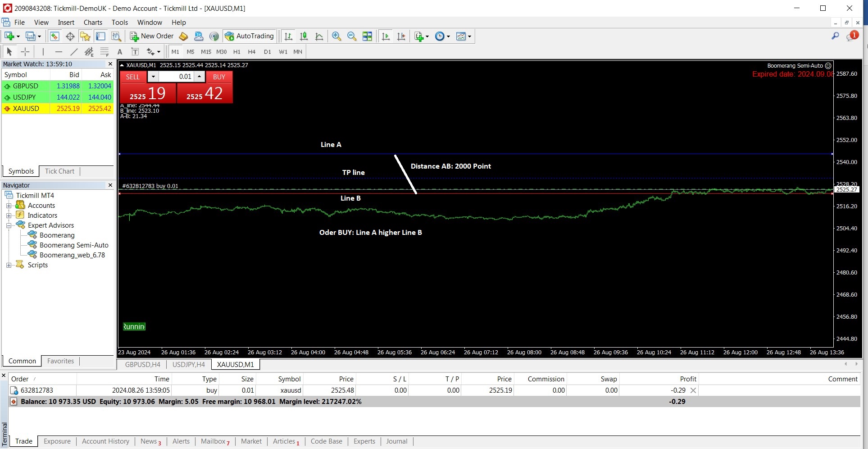Close the Navigator panel

click(110, 185)
